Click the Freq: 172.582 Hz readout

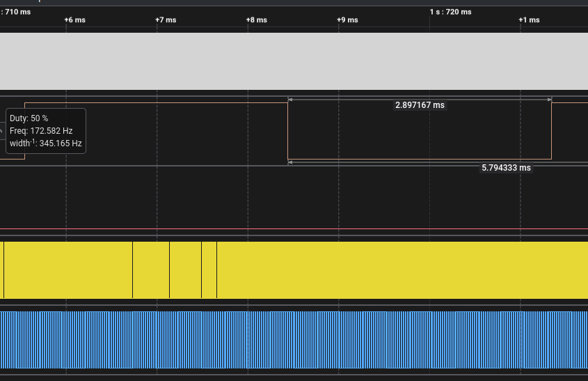[x=41, y=131]
